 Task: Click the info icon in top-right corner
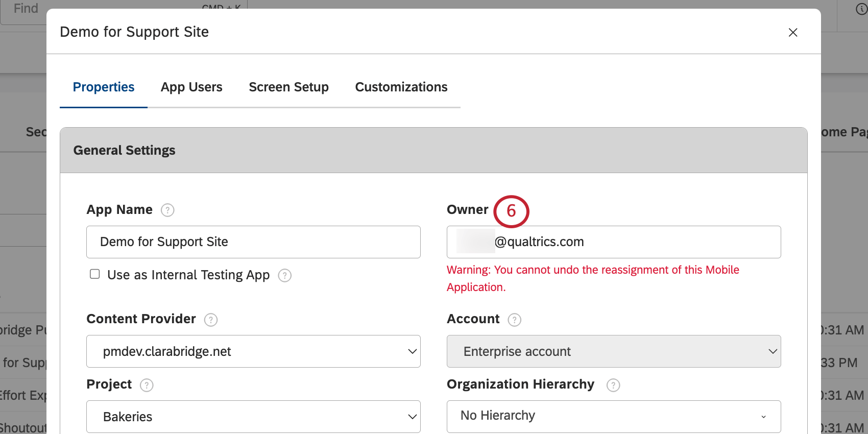tap(861, 9)
